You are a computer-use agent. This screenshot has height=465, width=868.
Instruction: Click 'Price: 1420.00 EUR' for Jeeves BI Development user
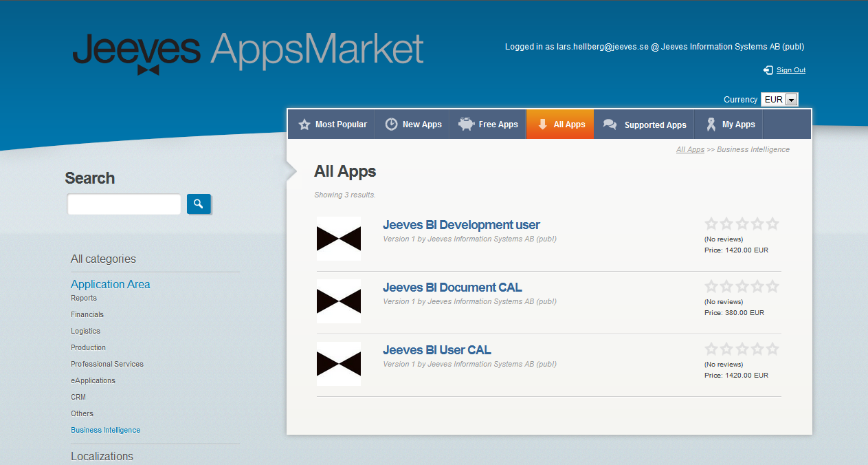[736, 250]
